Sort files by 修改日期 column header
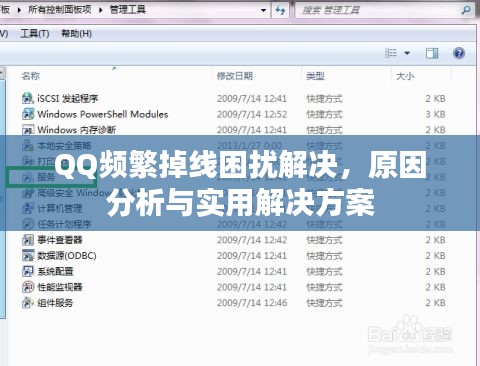480x366 pixels. (235, 76)
